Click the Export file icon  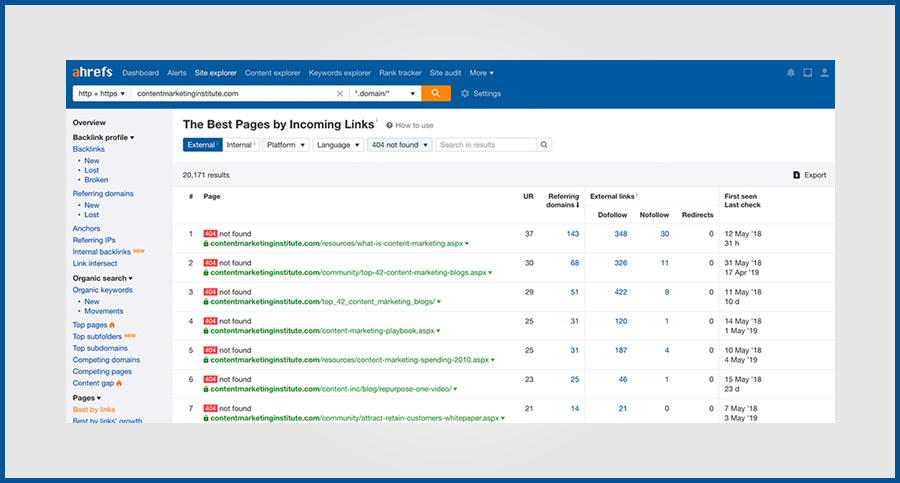click(796, 175)
